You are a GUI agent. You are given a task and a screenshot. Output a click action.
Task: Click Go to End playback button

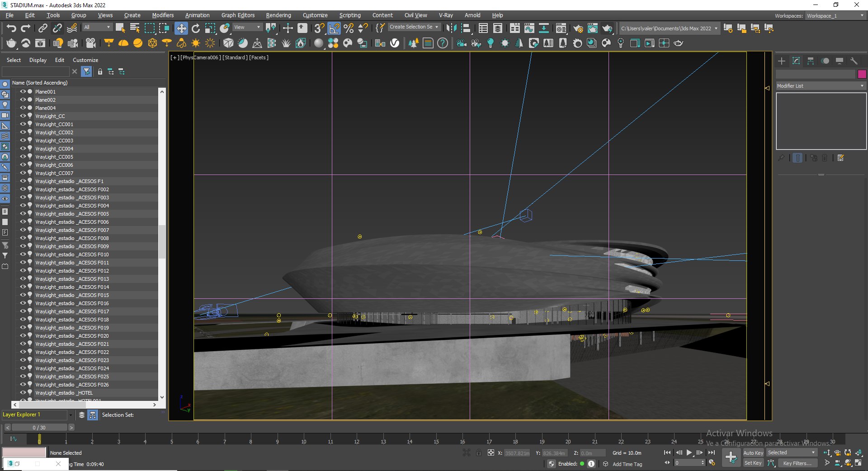712,452
